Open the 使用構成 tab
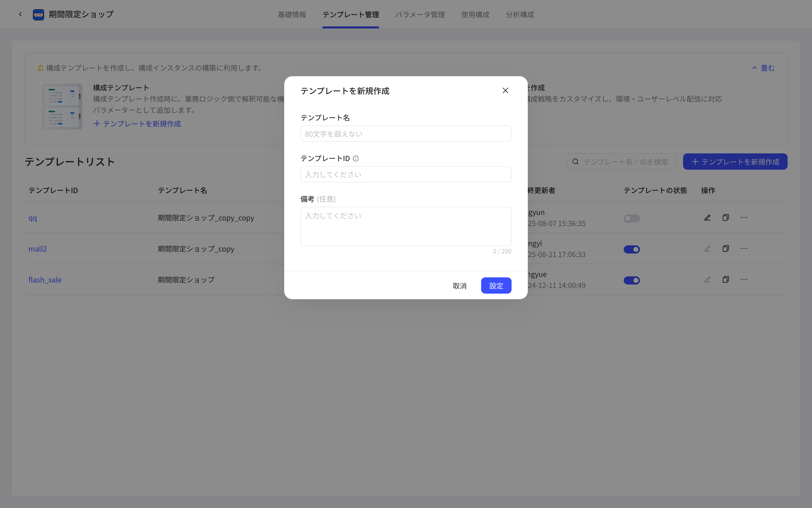The image size is (812, 508). [x=475, y=14]
